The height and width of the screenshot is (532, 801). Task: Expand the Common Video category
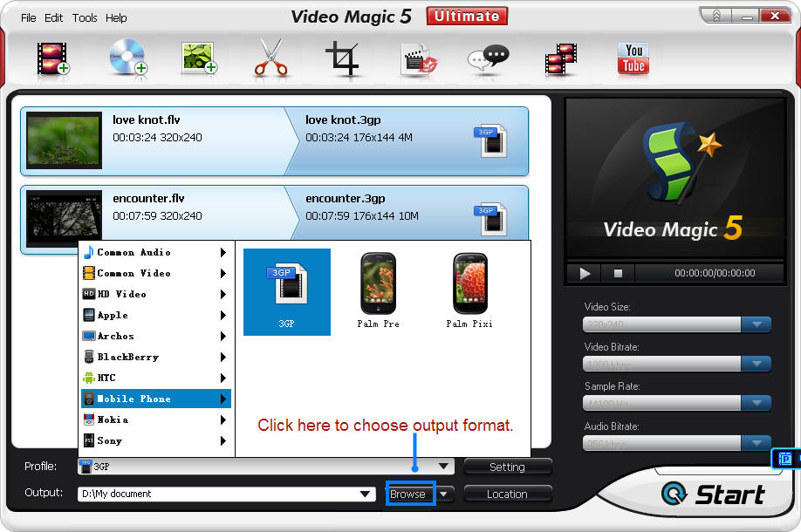pos(156,273)
